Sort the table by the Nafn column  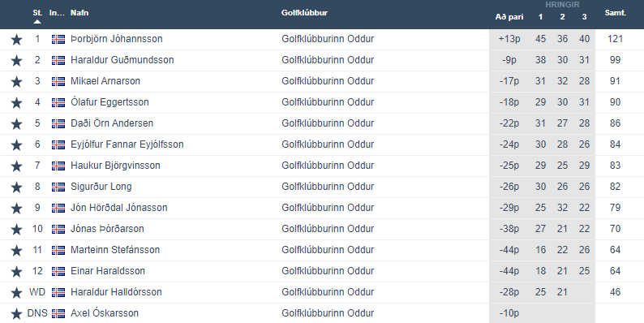(79, 13)
